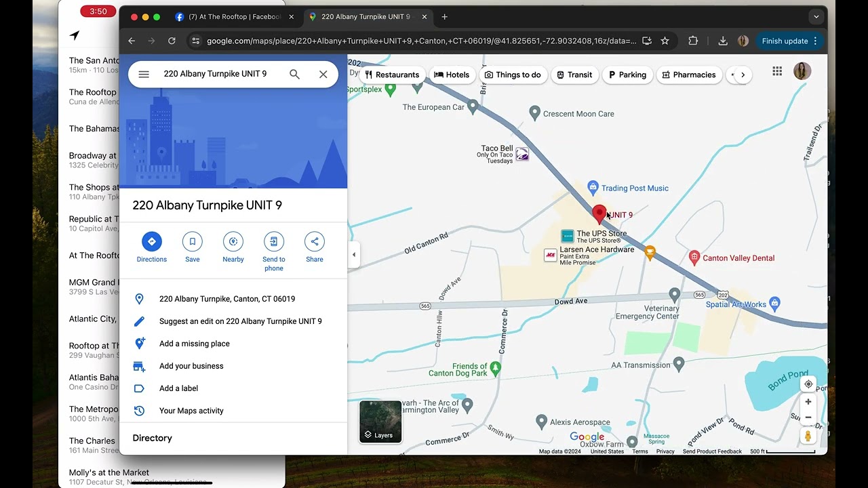The height and width of the screenshot is (488, 868).
Task: Show more category chips with the right arrow
Action: pyautogui.click(x=743, y=75)
